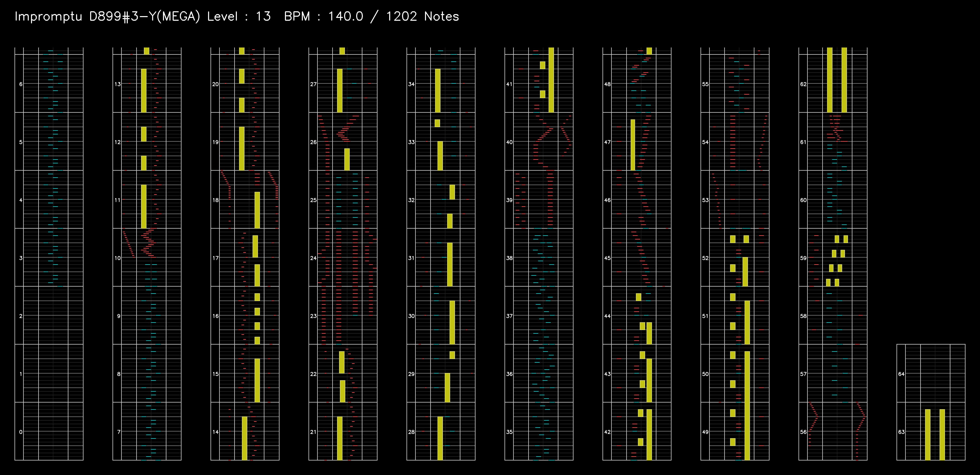980x475 pixels.
Task: Click the 49 measure number
Action: point(705,432)
